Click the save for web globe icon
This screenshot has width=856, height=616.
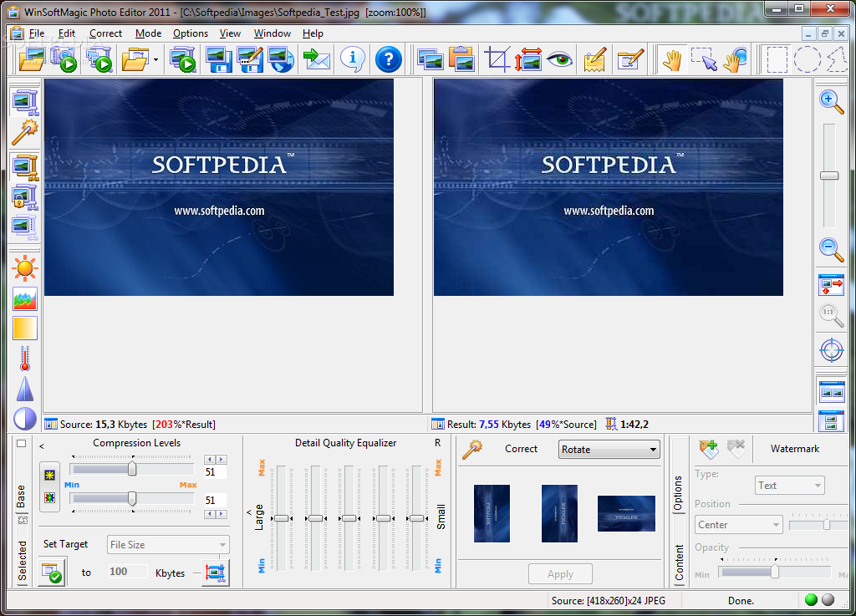[283, 59]
